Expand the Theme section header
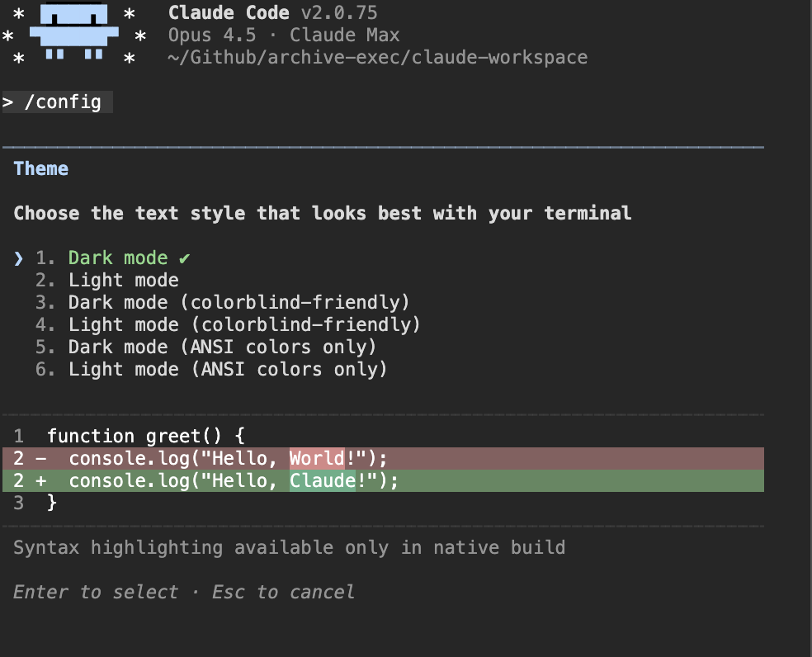Screen dimensions: 812x657 coord(40,168)
